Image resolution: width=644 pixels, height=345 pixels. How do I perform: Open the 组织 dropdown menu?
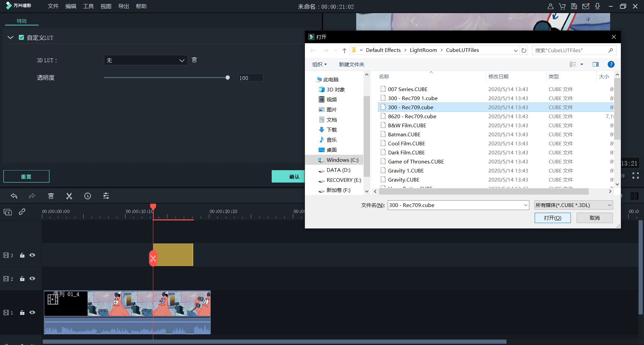(319, 64)
